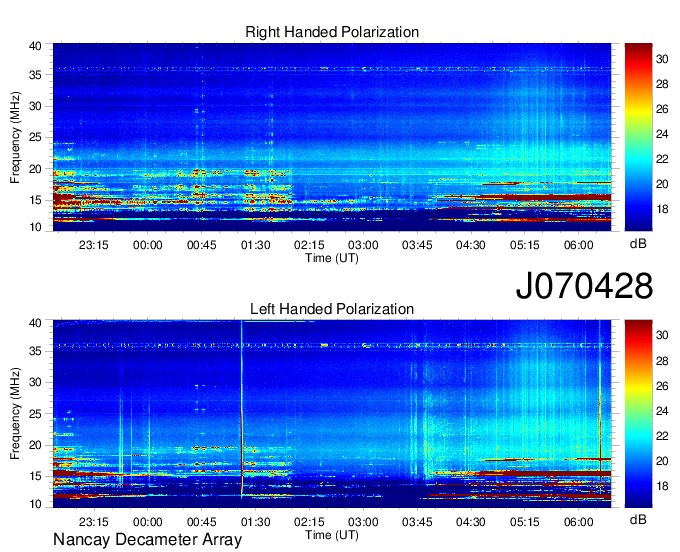Click the bottom plot's "Frequency (MHz)" axis label
The width and height of the screenshot is (680, 552).
click(15, 414)
